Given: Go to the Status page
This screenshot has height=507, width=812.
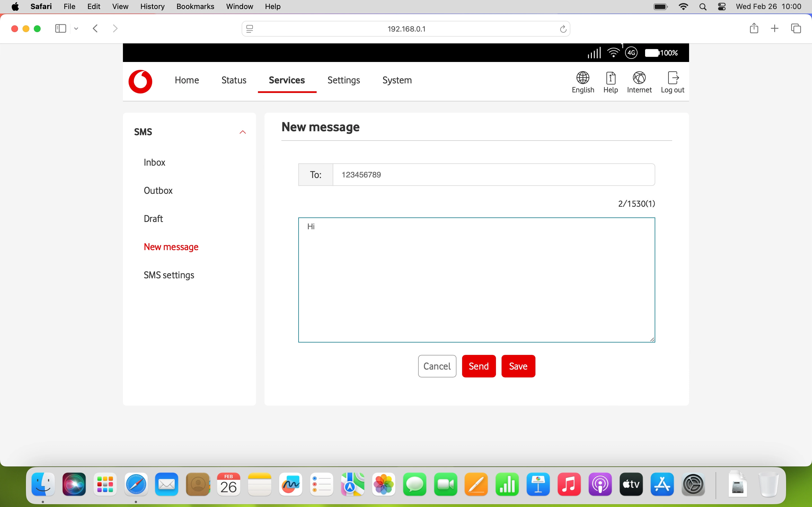Looking at the screenshot, I should click(x=233, y=80).
